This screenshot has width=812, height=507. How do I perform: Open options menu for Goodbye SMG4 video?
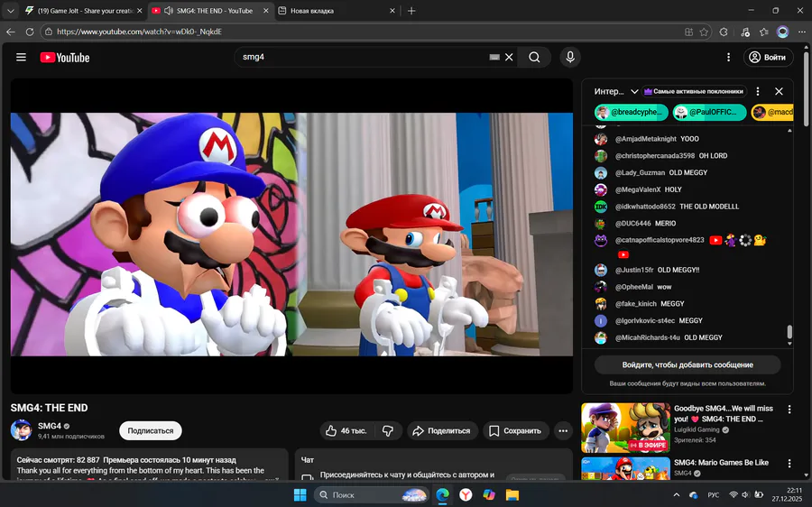(789, 410)
